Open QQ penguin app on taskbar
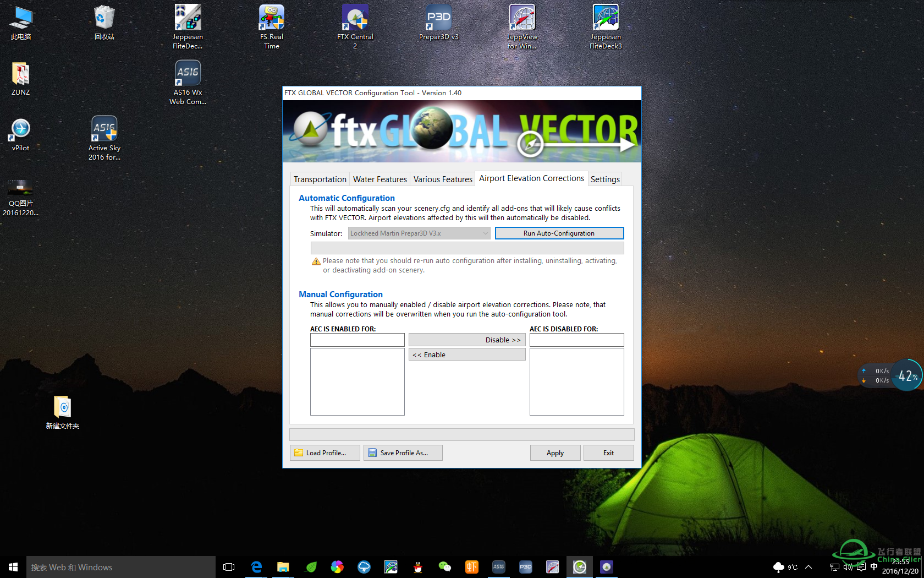Screen dimensions: 924x578 pos(418,567)
